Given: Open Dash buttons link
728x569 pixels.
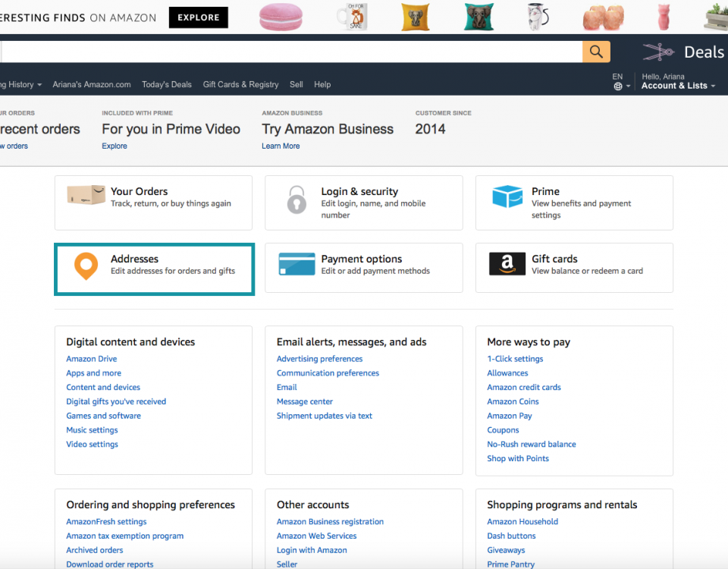Looking at the screenshot, I should [x=511, y=536].
